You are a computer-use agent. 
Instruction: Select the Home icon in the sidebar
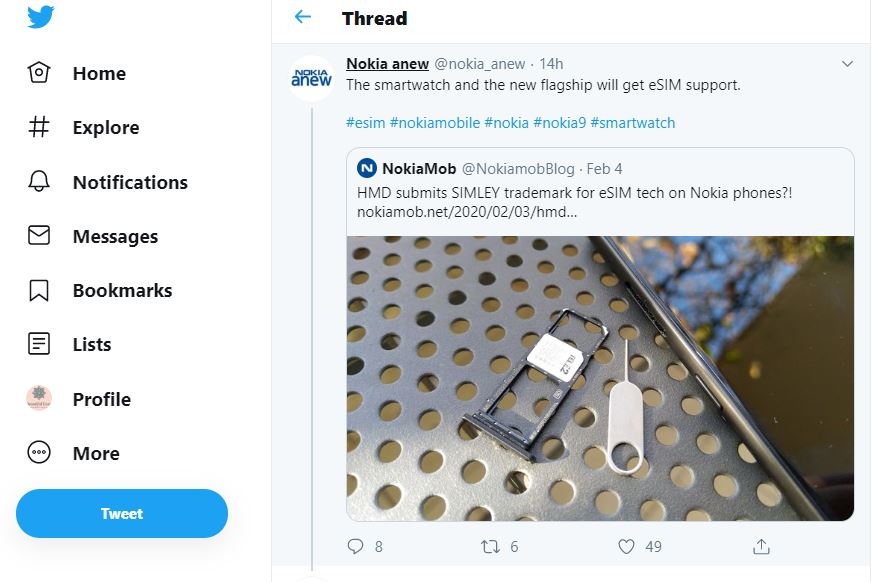[x=39, y=72]
